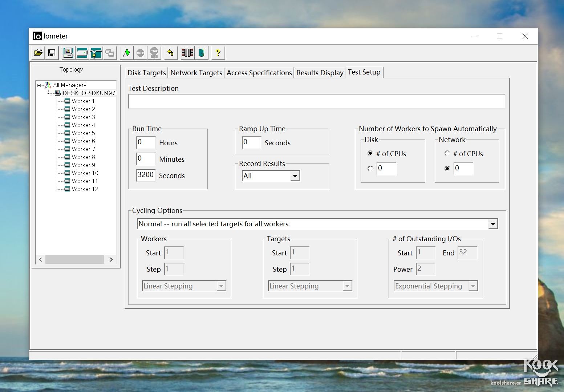This screenshot has height=392, width=564.
Task: Select Network '# of CPUs' radio button
Action: click(x=447, y=153)
